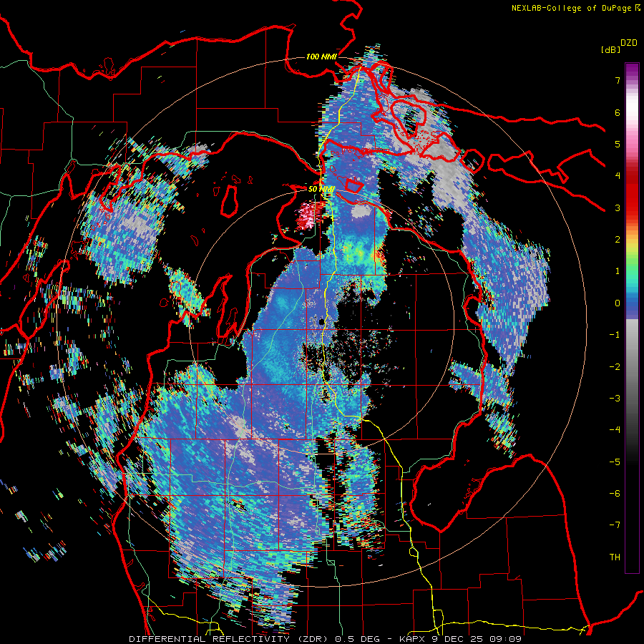Click the red segment of the ZDR colorbar
The width and height of the screenshot is (644, 644).
[632, 191]
